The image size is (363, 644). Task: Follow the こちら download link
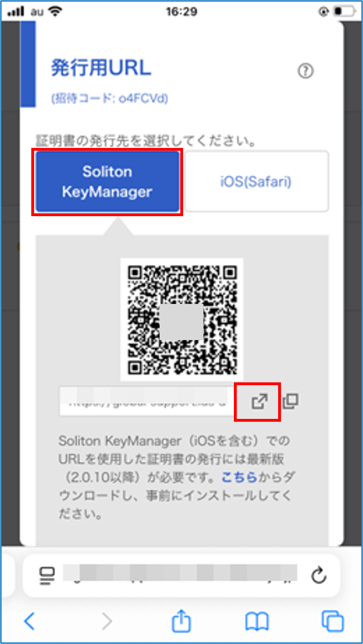(x=239, y=477)
